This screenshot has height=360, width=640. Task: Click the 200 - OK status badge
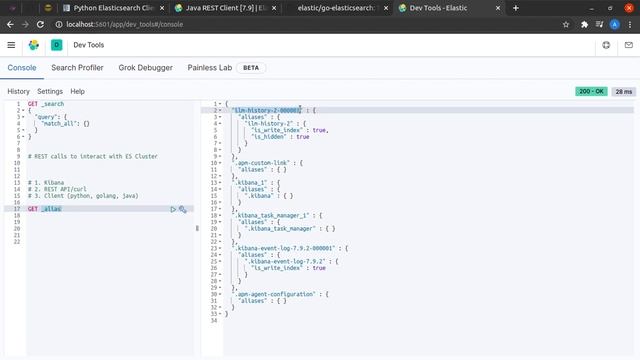point(591,91)
